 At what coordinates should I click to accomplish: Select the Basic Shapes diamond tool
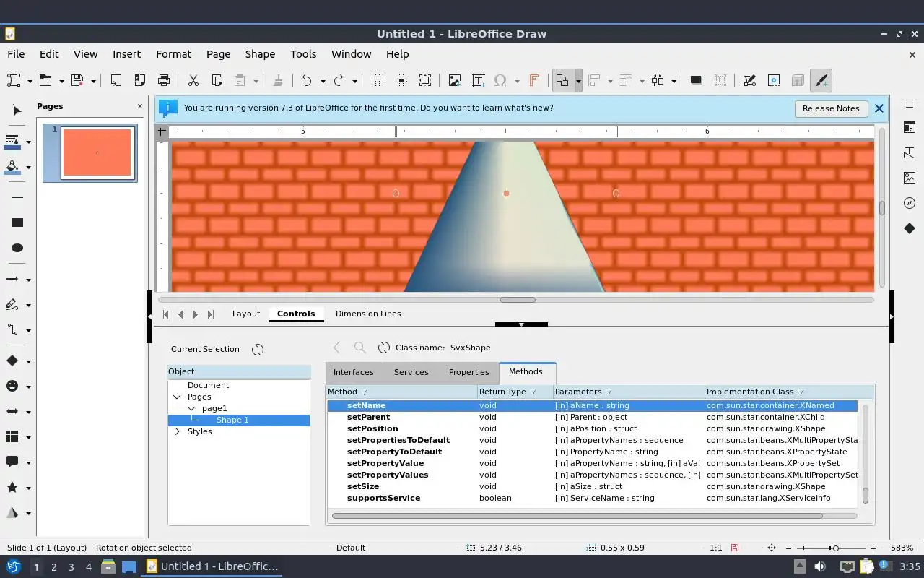point(12,361)
